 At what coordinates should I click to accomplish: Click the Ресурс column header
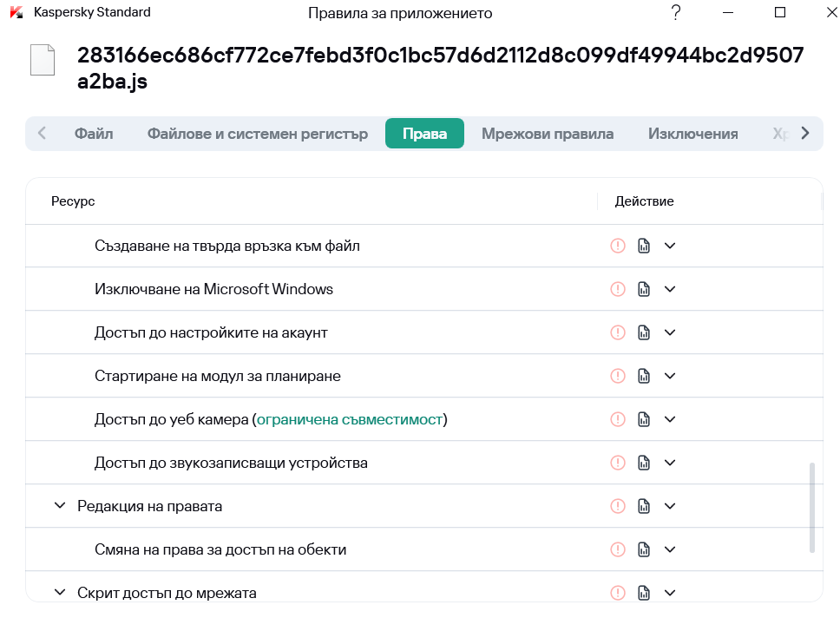73,201
